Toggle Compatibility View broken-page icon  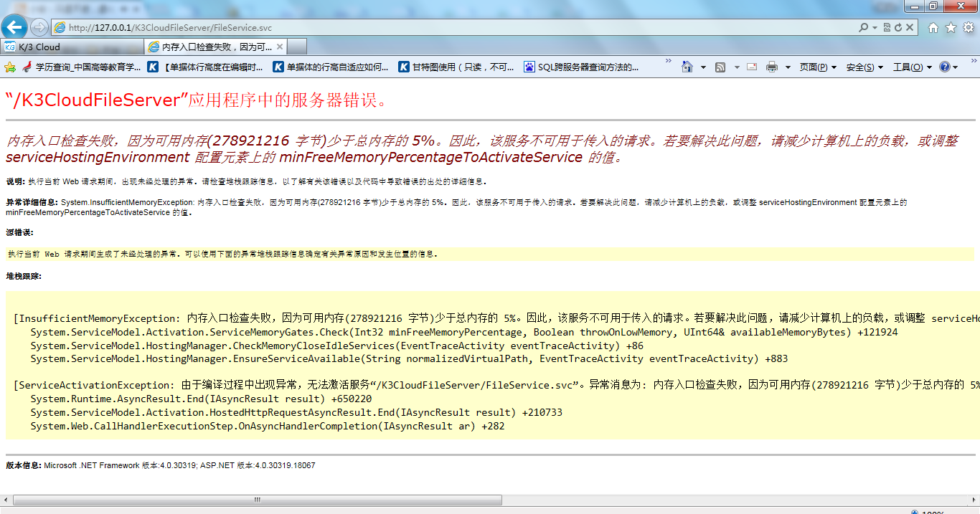[x=887, y=27]
